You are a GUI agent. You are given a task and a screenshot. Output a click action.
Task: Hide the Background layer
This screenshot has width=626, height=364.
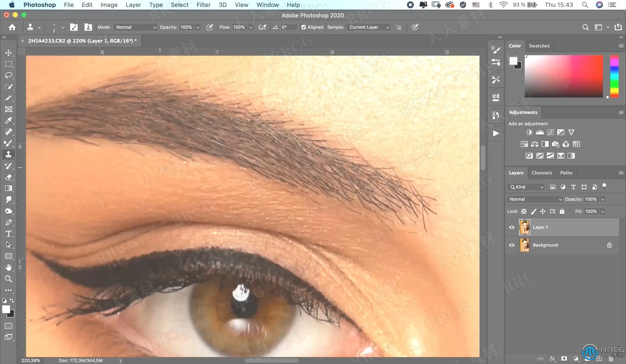coord(512,245)
